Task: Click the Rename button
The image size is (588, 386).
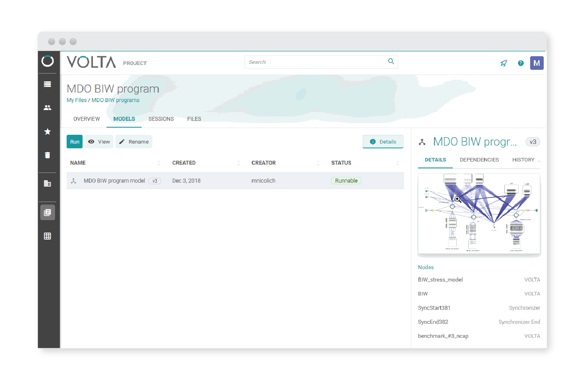Action: (134, 142)
